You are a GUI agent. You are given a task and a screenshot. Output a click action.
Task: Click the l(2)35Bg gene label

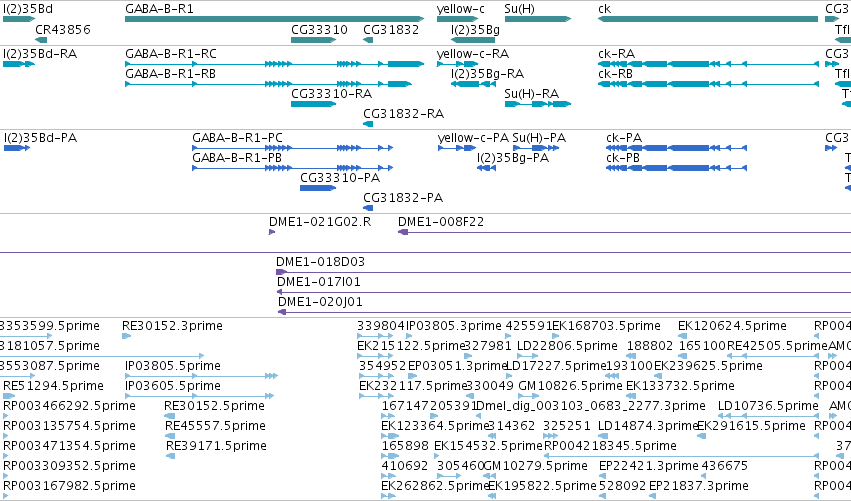click(x=475, y=29)
